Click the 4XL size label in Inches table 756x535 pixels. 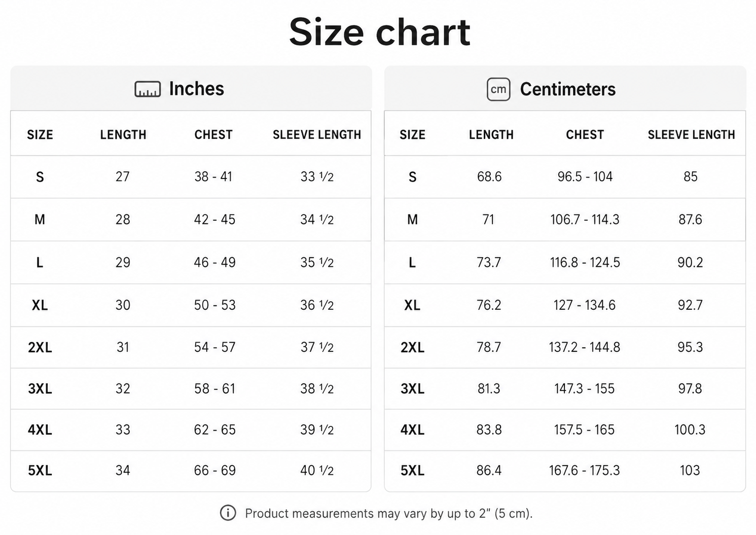click(x=40, y=430)
